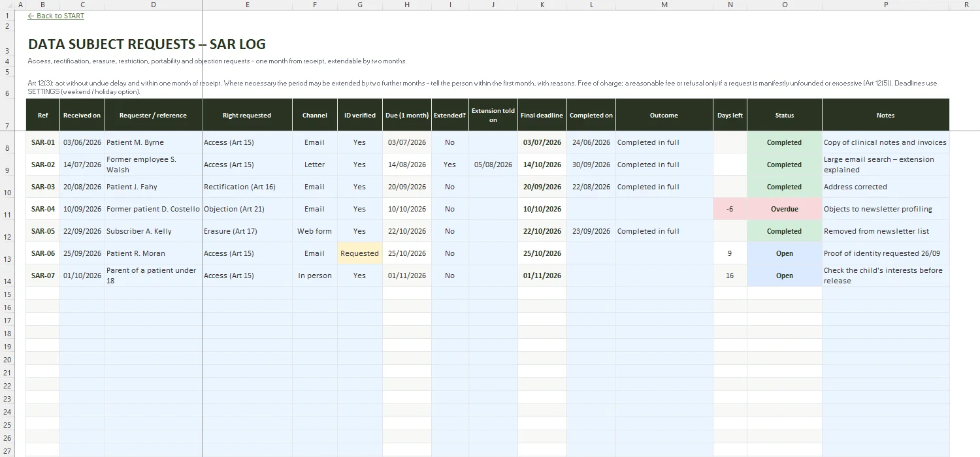Click the SAR-03 reference cell
Viewport: 980px width, 457px height.
(x=43, y=187)
